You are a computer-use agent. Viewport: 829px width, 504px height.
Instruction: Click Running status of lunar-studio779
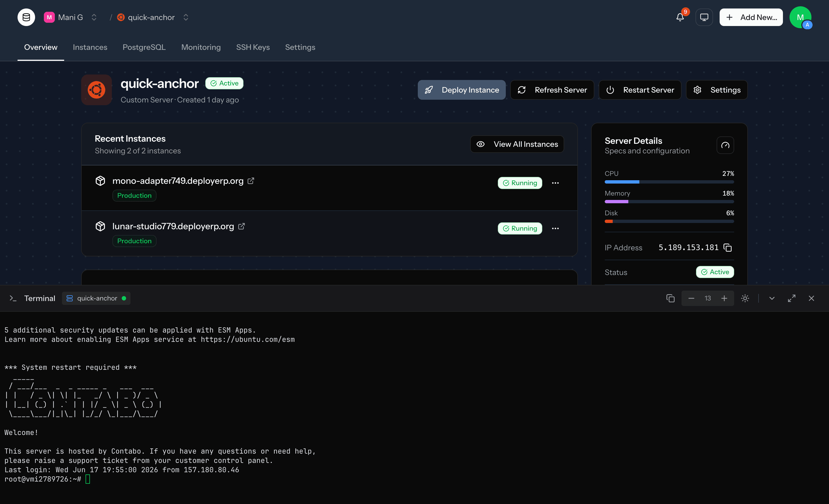[x=520, y=228]
